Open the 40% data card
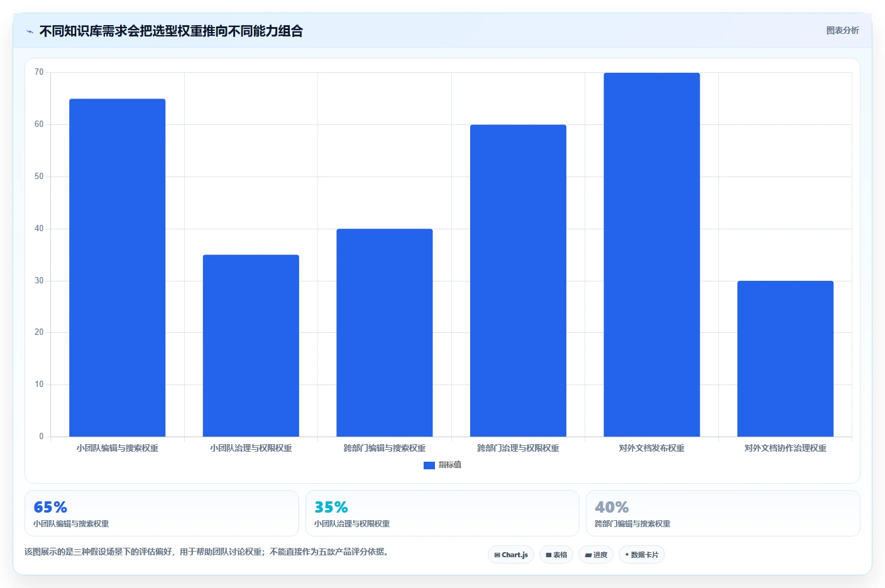The height and width of the screenshot is (588, 885). point(723,513)
